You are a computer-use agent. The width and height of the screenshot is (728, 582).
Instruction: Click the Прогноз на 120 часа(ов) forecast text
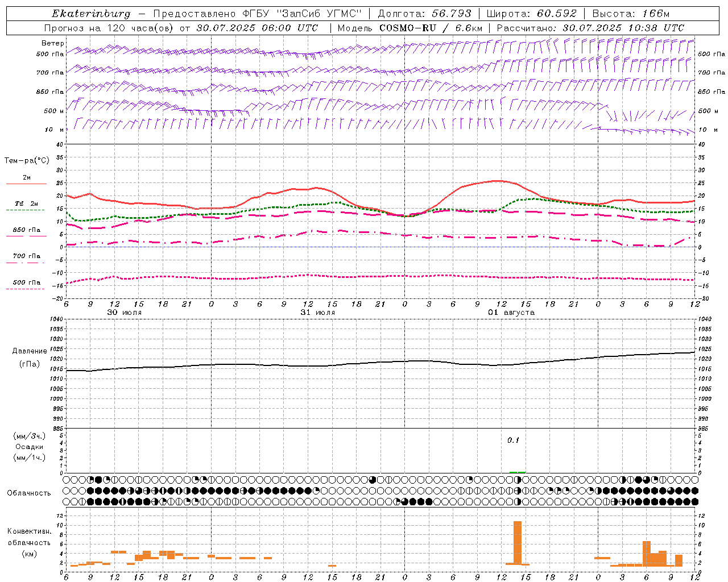point(110,28)
